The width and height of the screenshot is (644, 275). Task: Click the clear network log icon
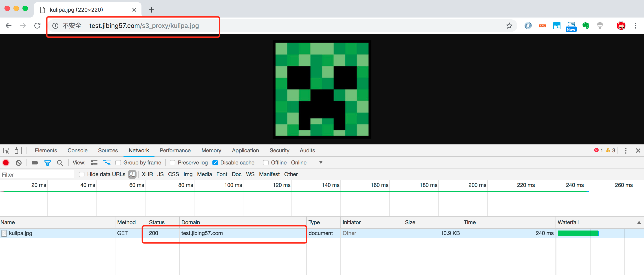click(x=18, y=163)
